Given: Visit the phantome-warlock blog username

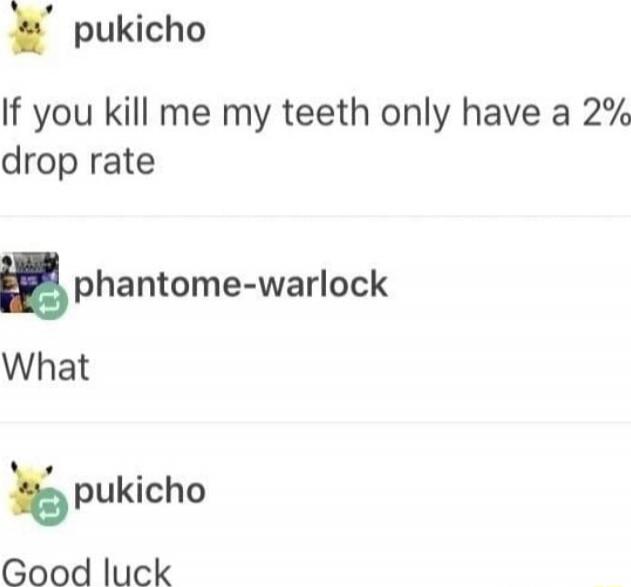Looking at the screenshot, I should pos(231,284).
